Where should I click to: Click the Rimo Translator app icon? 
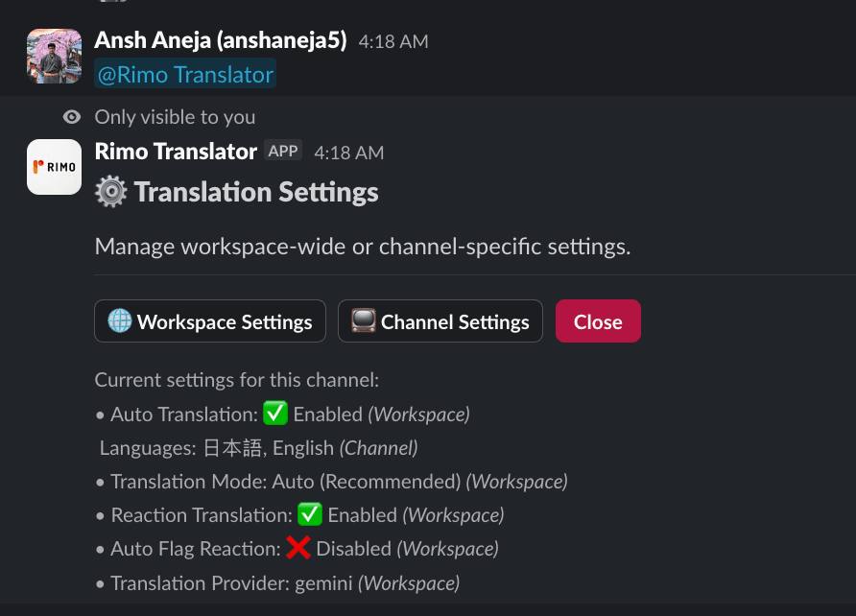tap(54, 166)
